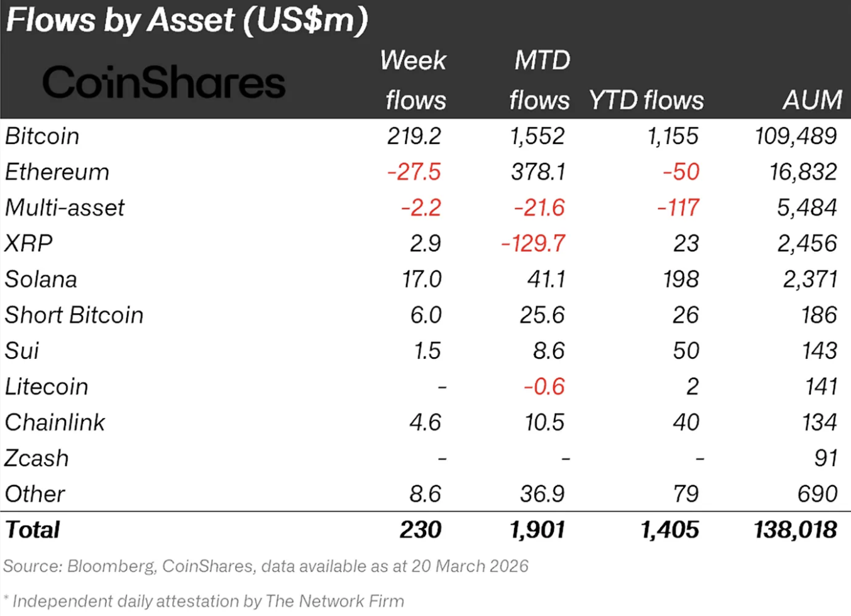Click the CoinShares logo

click(163, 83)
